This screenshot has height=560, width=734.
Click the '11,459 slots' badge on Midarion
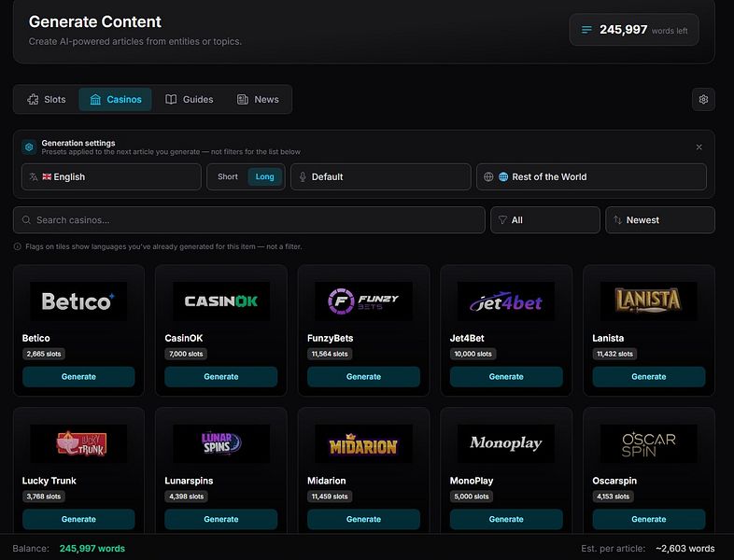[x=330, y=497]
